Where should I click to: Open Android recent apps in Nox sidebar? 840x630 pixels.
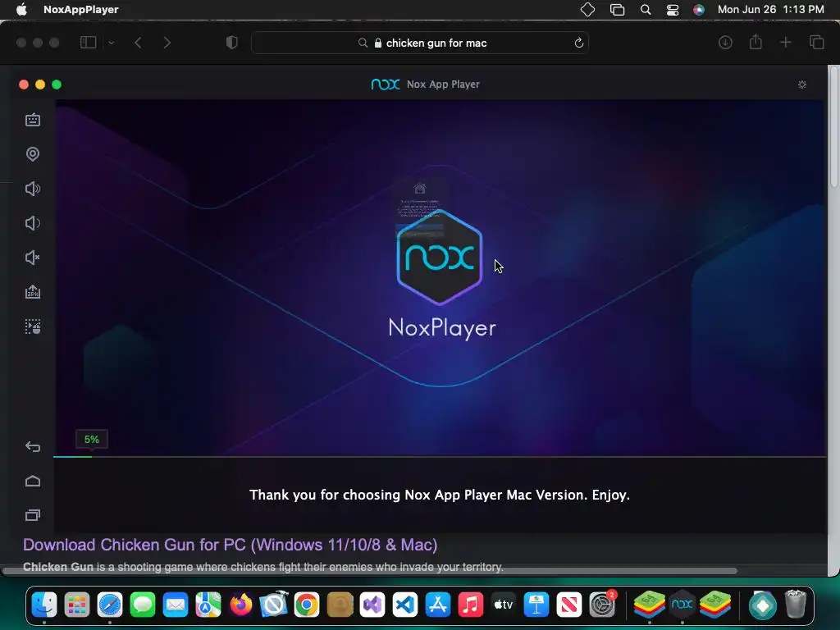point(33,515)
